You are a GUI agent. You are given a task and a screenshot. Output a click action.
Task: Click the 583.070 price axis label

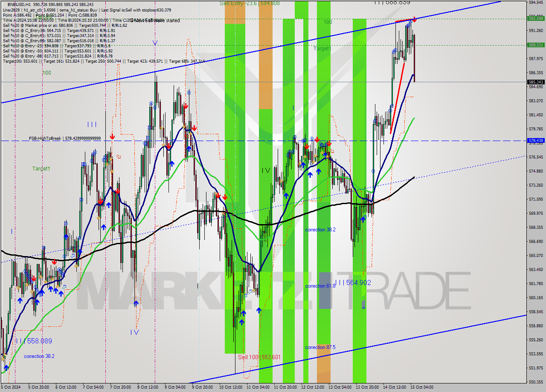pyautogui.click(x=536, y=101)
